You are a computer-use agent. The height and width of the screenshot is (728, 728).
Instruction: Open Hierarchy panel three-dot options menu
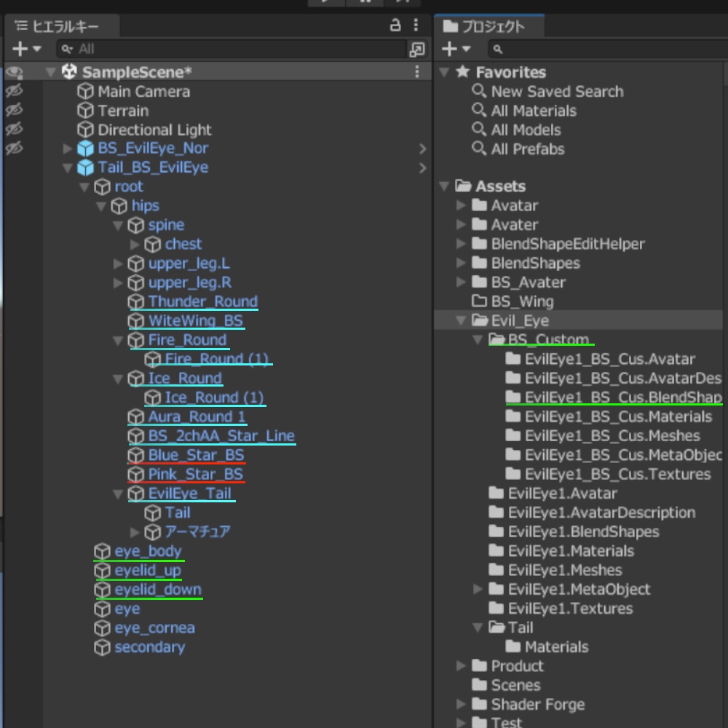[416, 25]
